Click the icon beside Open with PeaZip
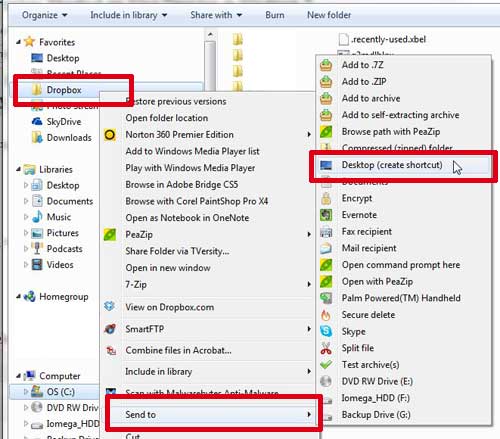This screenshot has width=500, height=439. click(x=326, y=282)
